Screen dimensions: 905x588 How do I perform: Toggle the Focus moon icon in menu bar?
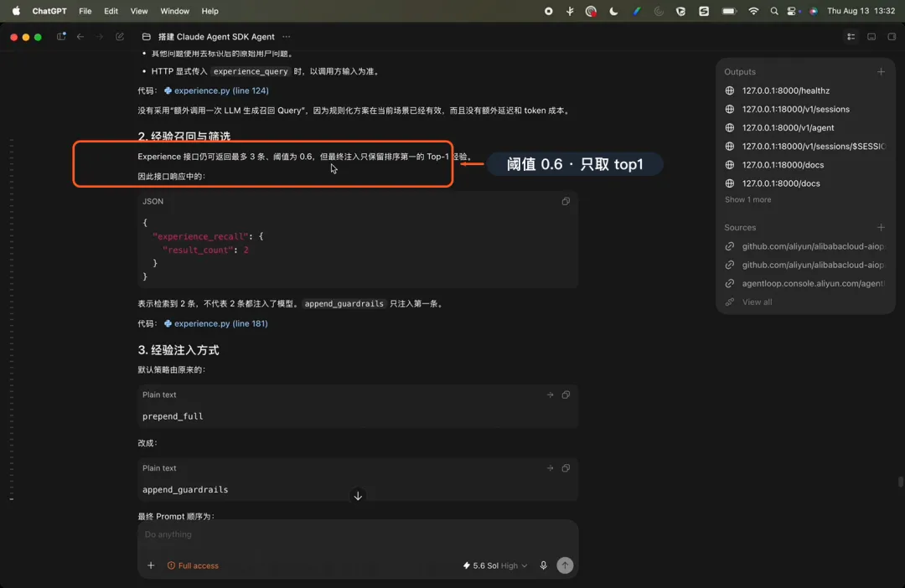(613, 11)
